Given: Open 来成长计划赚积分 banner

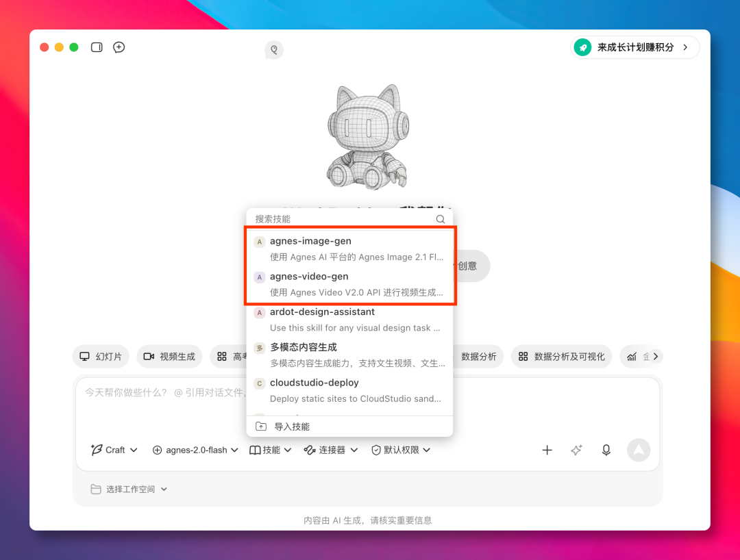Looking at the screenshot, I should 634,47.
